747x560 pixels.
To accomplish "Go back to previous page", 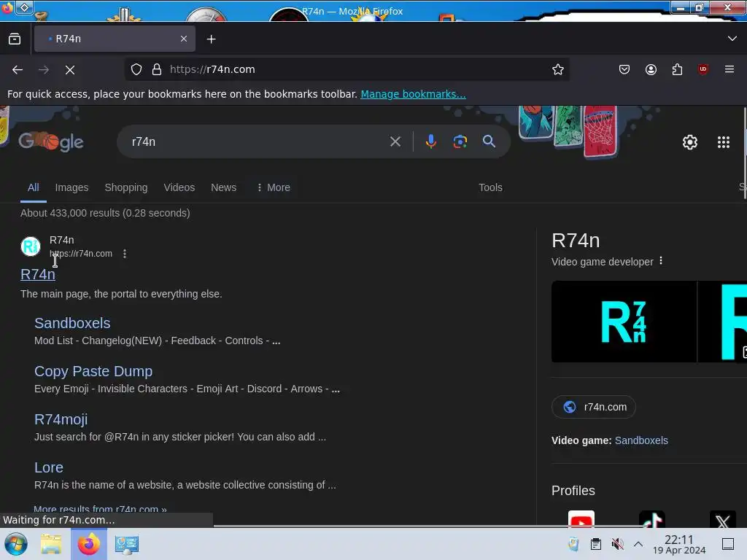I will coord(18,69).
